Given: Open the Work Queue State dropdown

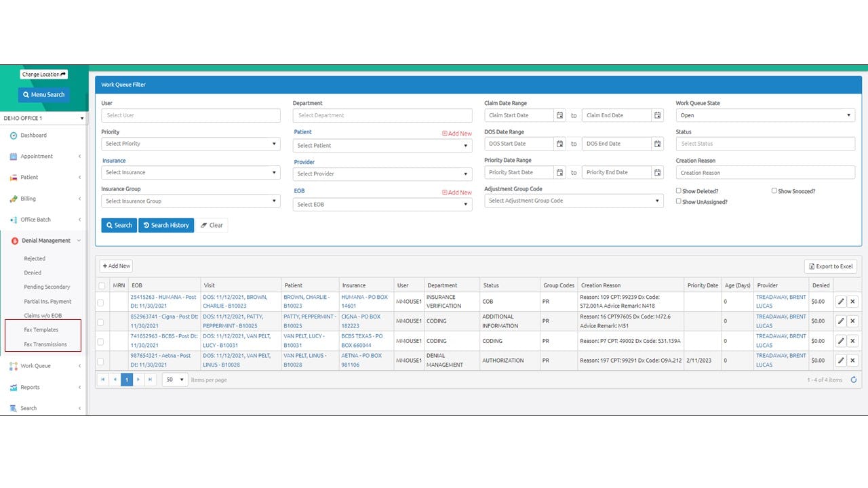Looking at the screenshot, I should click(765, 115).
